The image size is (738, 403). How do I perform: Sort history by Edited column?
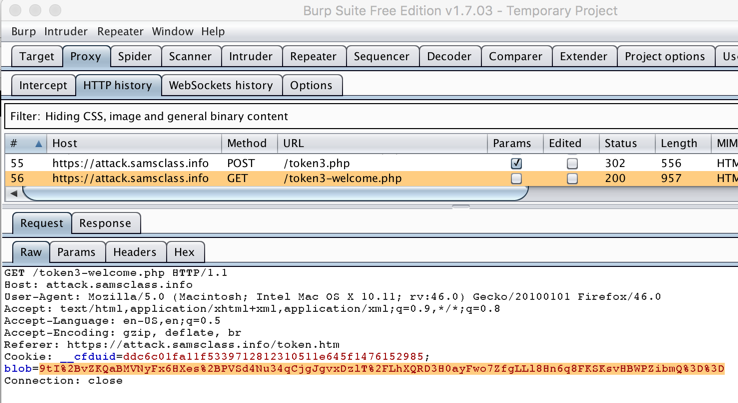coord(571,143)
